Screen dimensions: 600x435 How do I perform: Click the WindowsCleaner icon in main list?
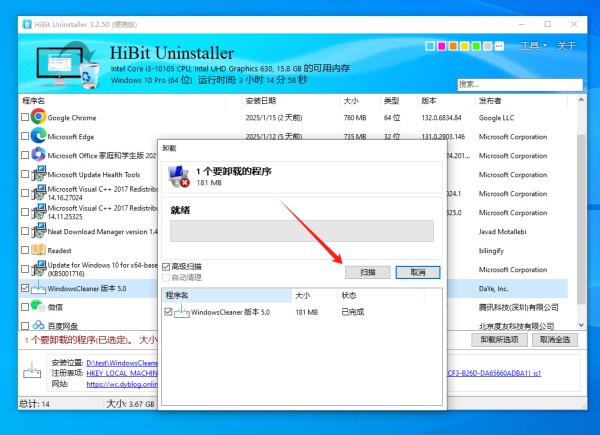tap(38, 288)
